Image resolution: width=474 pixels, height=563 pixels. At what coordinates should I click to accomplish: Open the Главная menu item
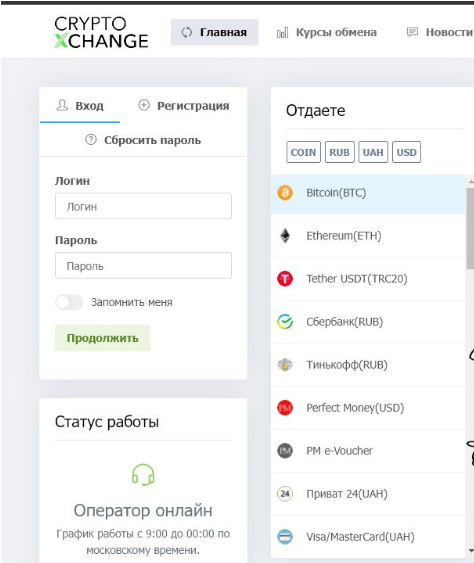(214, 32)
